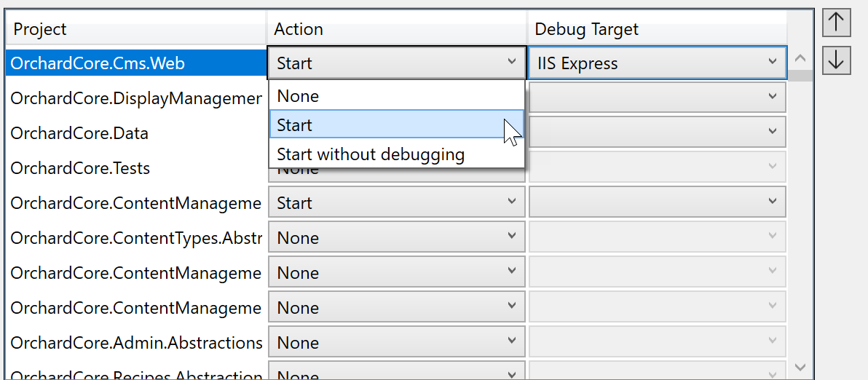The image size is (868, 380).
Task: Click the Debug Target column header
Action: [x=657, y=29]
